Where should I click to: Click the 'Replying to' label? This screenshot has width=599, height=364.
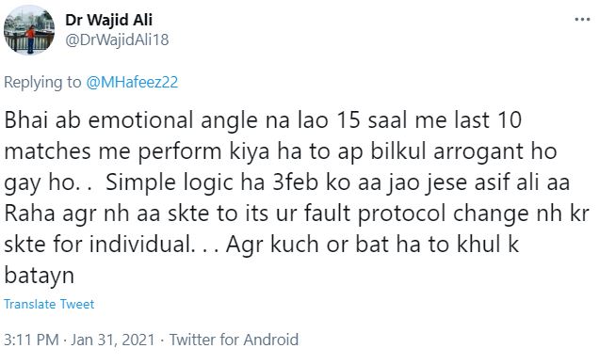click(42, 83)
